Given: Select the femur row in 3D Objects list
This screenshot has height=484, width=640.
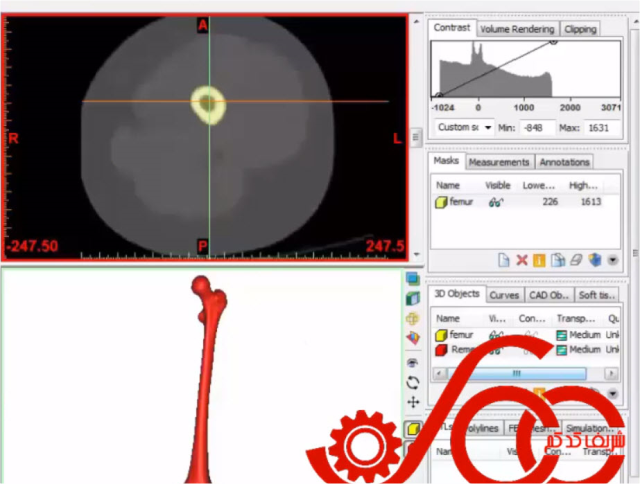Looking at the screenshot, I should [525, 335].
